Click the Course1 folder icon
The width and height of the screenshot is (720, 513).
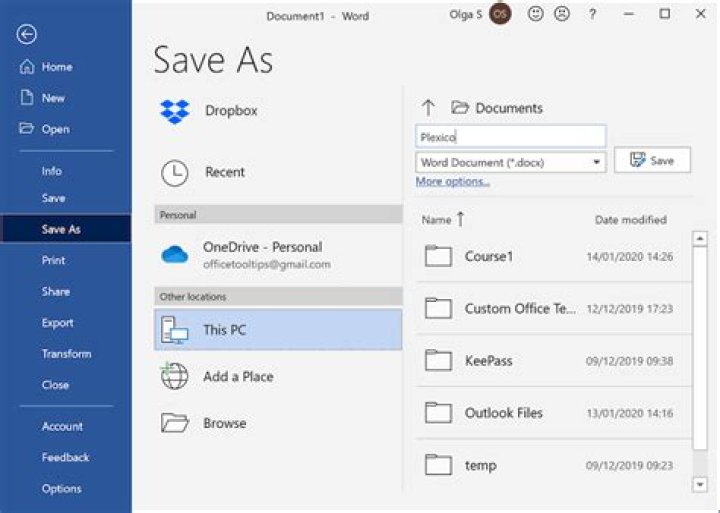pos(438,256)
